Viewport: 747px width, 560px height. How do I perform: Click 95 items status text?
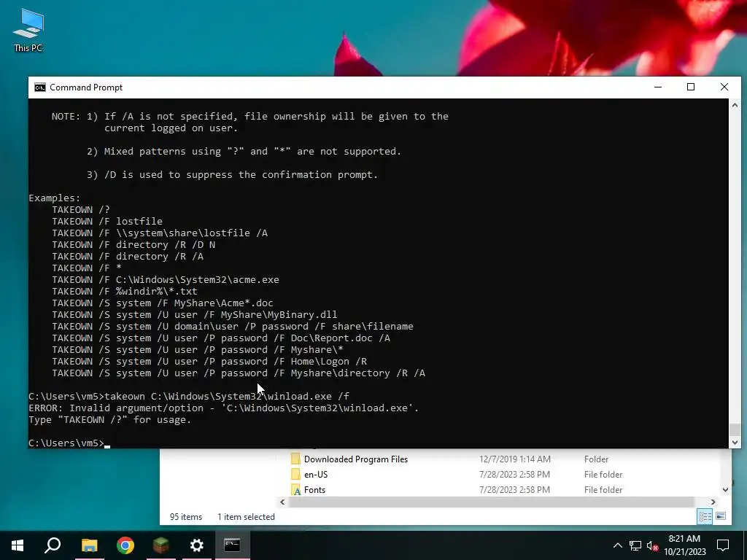tap(186, 517)
